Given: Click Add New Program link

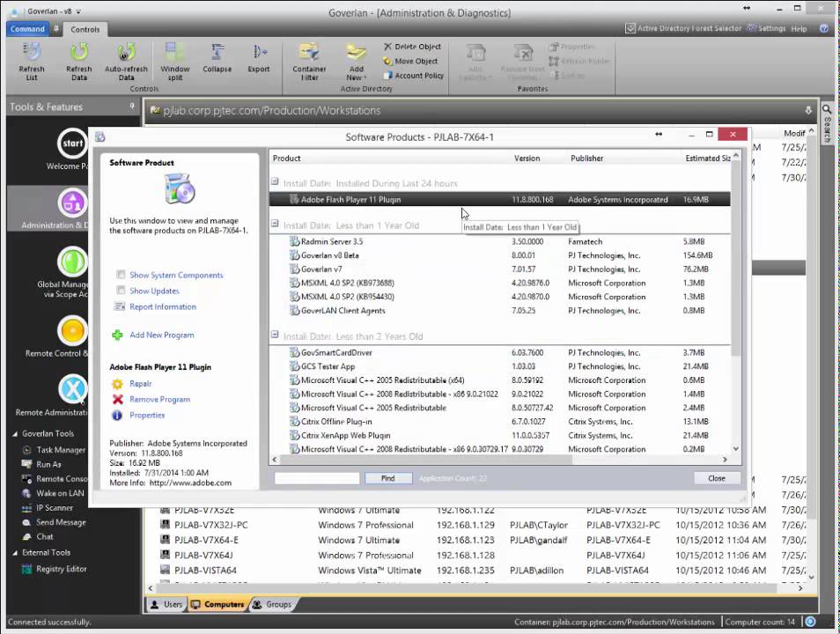Looking at the screenshot, I should [162, 335].
